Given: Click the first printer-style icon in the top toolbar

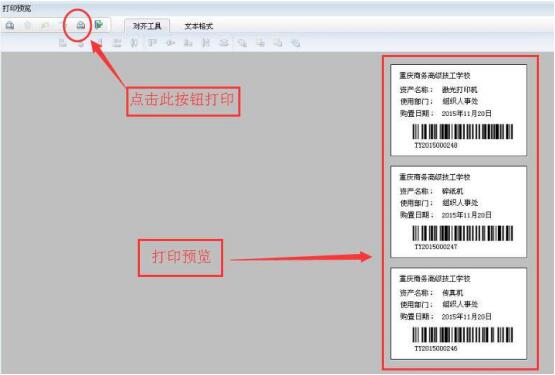Looking at the screenshot, I should point(10,25).
